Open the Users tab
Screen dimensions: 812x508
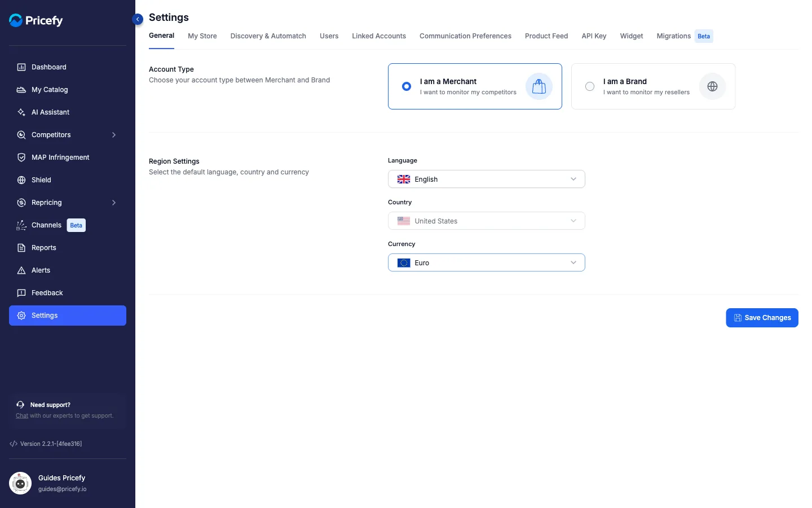[329, 36]
